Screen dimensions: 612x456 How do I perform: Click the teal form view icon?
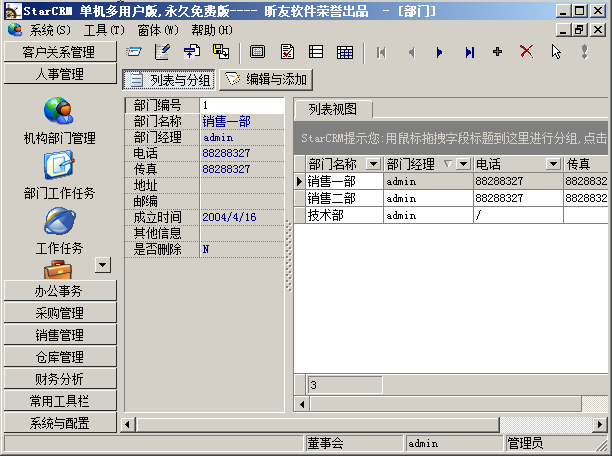click(x=257, y=52)
